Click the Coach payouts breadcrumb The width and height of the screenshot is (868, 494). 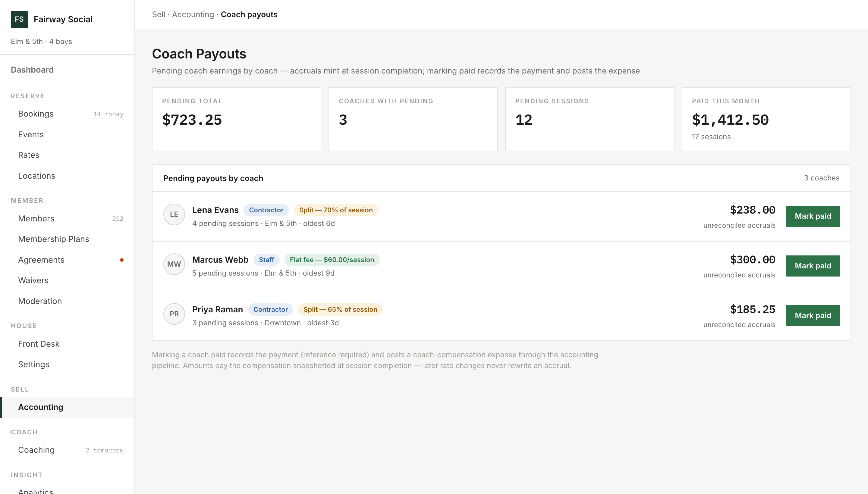click(x=249, y=14)
